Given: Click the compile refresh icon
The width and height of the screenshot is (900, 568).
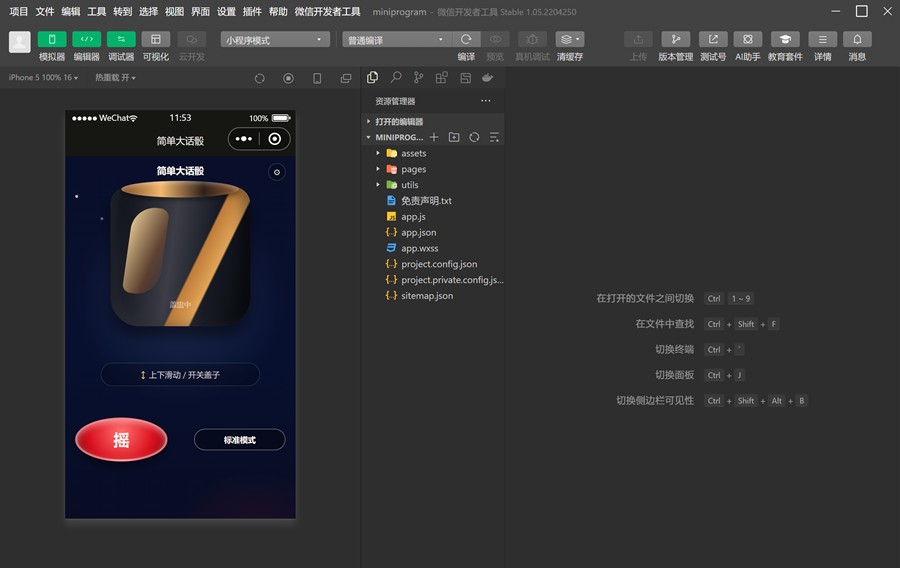Looking at the screenshot, I should (x=466, y=39).
